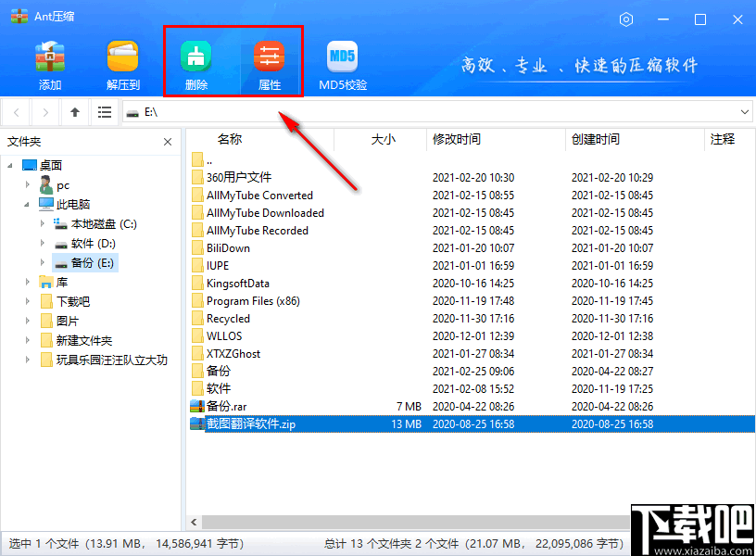Select Program Files (x86) folder

(246, 301)
